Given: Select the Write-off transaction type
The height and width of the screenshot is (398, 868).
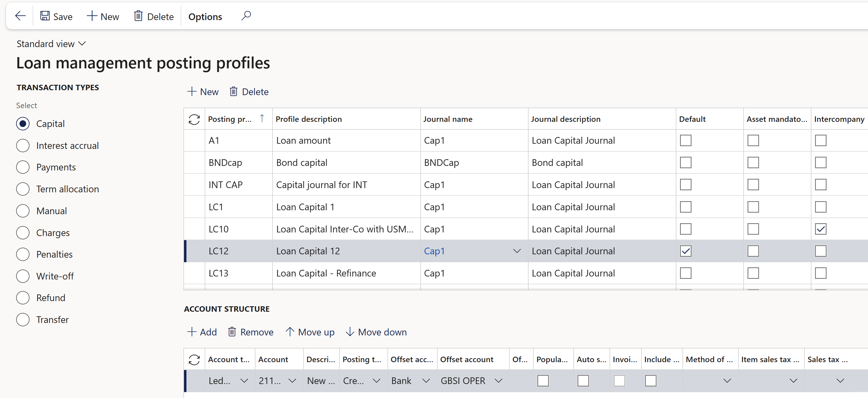Looking at the screenshot, I should pos(23,276).
